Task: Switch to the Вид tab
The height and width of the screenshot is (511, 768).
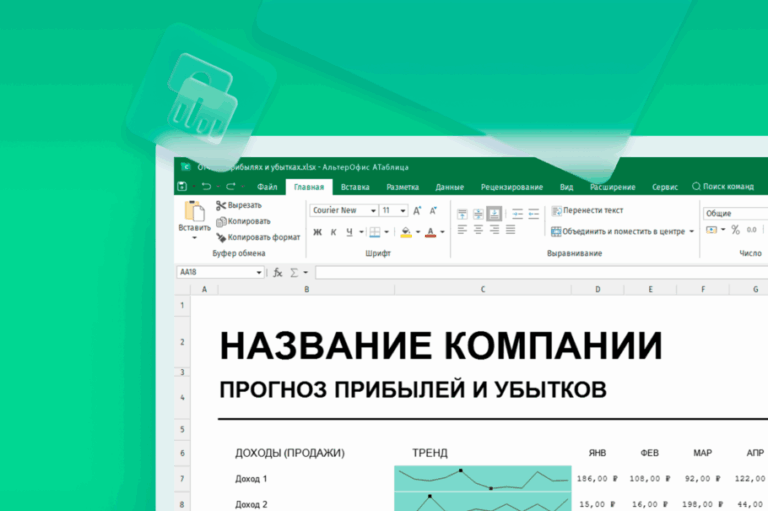Action: pyautogui.click(x=566, y=187)
